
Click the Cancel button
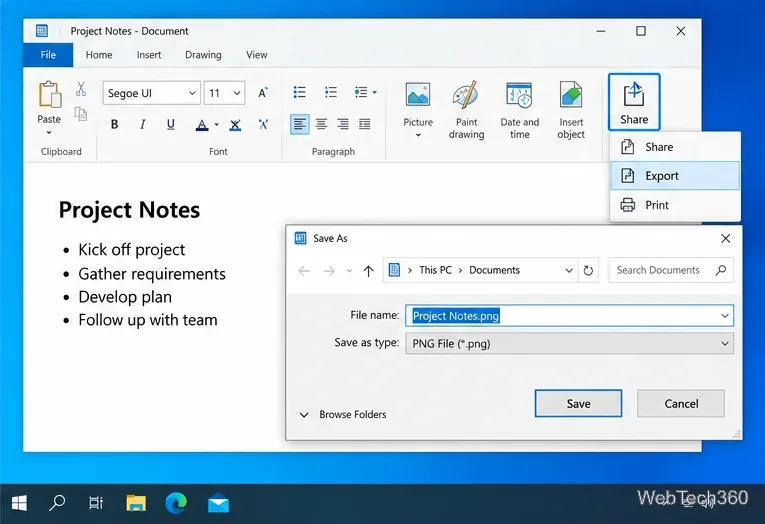[681, 403]
